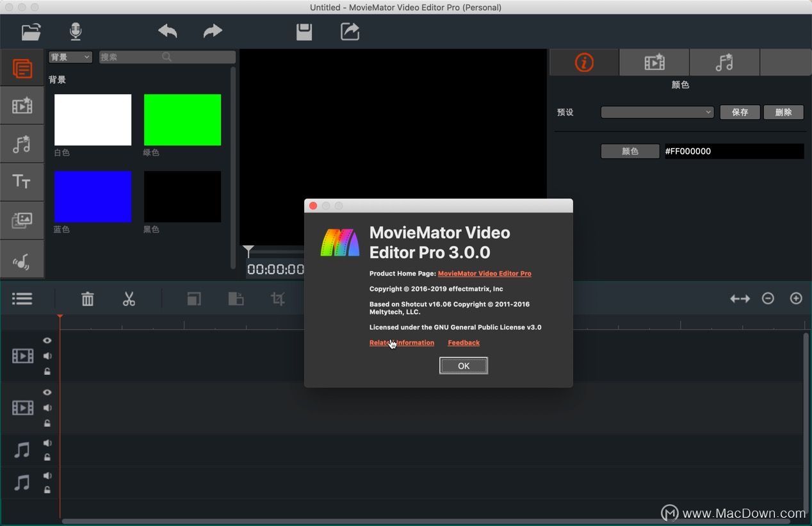Export the video with the share icon

click(x=350, y=31)
